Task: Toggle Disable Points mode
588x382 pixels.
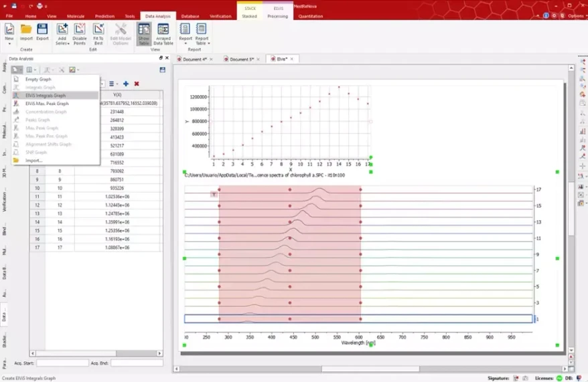Action: [x=80, y=34]
